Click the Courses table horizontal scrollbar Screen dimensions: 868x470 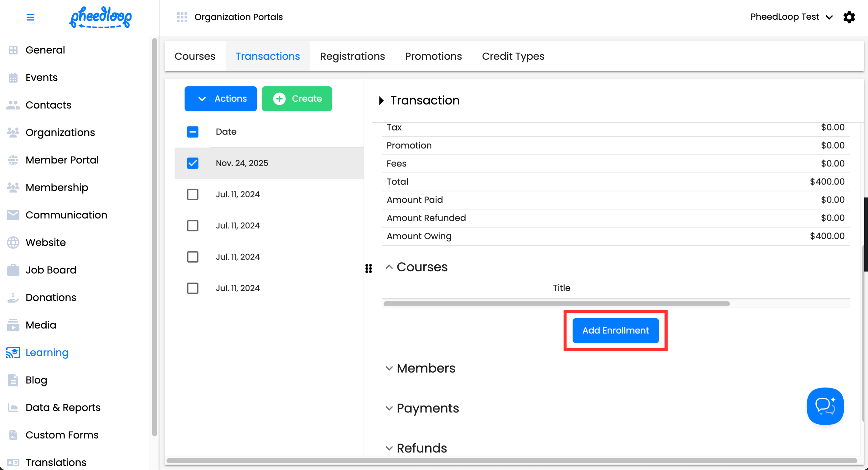click(556, 304)
